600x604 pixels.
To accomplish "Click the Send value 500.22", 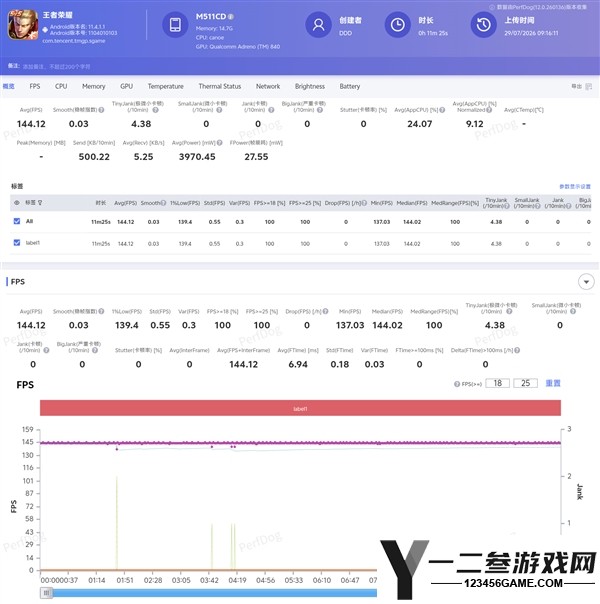I will [x=94, y=157].
